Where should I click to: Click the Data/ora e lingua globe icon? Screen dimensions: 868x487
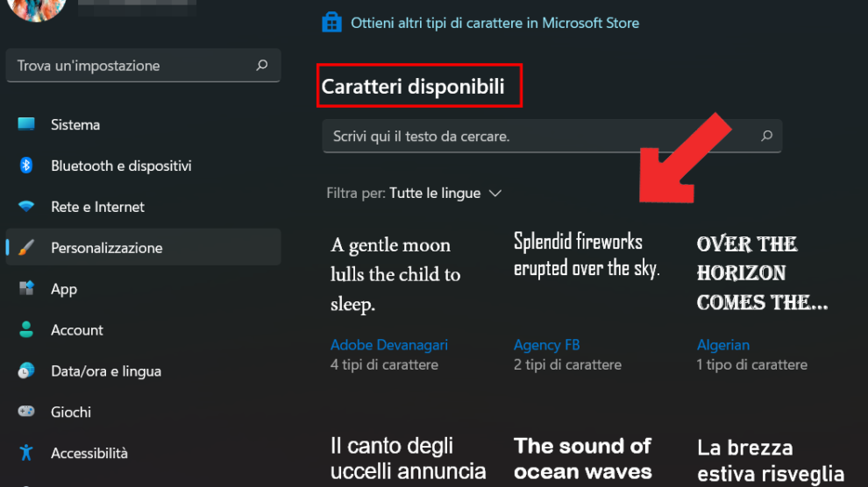tap(26, 371)
